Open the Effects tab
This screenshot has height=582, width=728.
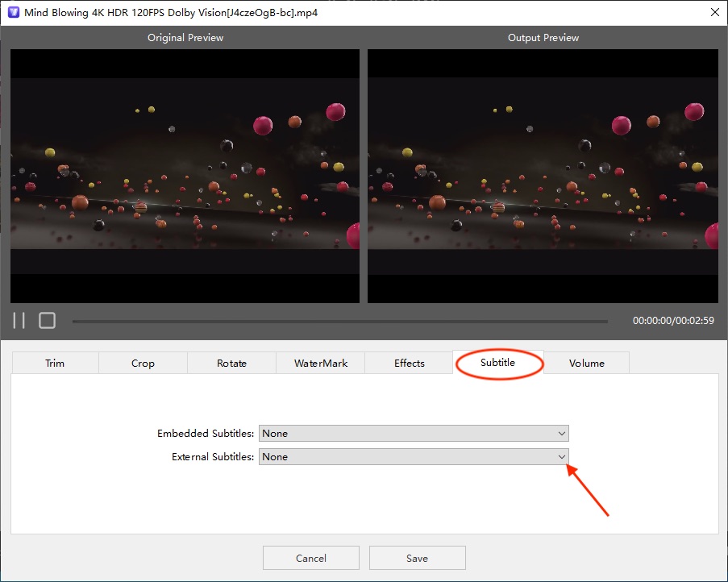pyautogui.click(x=409, y=363)
